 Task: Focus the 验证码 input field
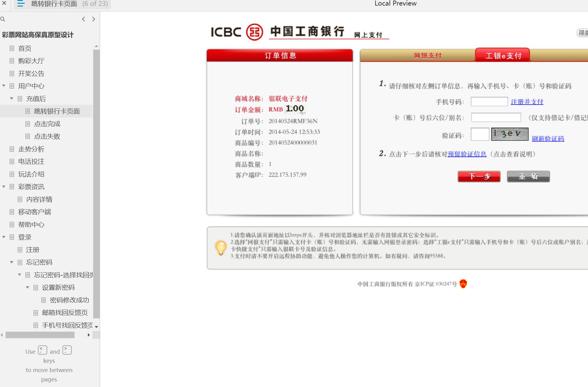click(480, 134)
